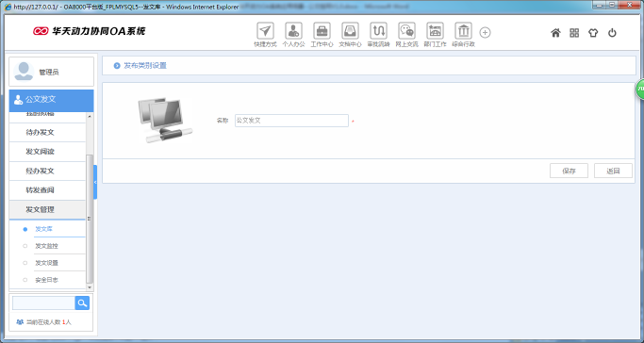This screenshot has width=644, height=343.
Task: Open 待办发文 menu item
Action: click(47, 133)
